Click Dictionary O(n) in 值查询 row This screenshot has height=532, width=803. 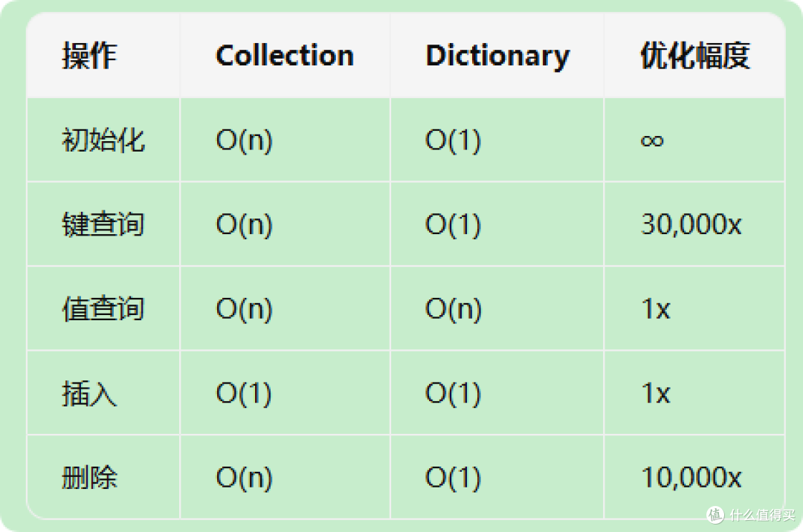454,309
